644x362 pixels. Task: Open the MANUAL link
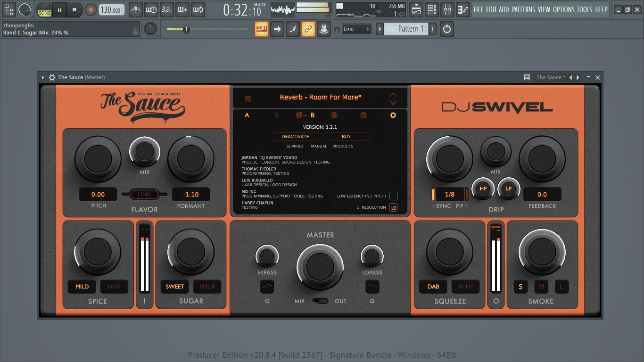tap(319, 146)
